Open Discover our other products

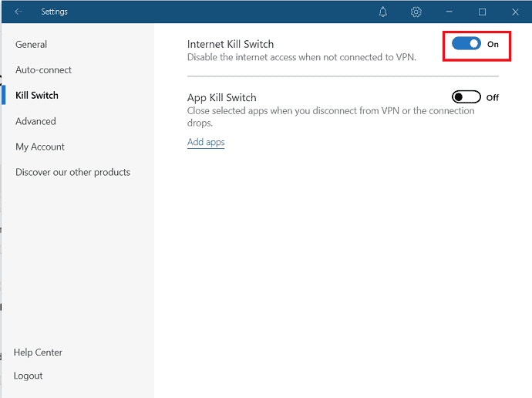tap(72, 172)
